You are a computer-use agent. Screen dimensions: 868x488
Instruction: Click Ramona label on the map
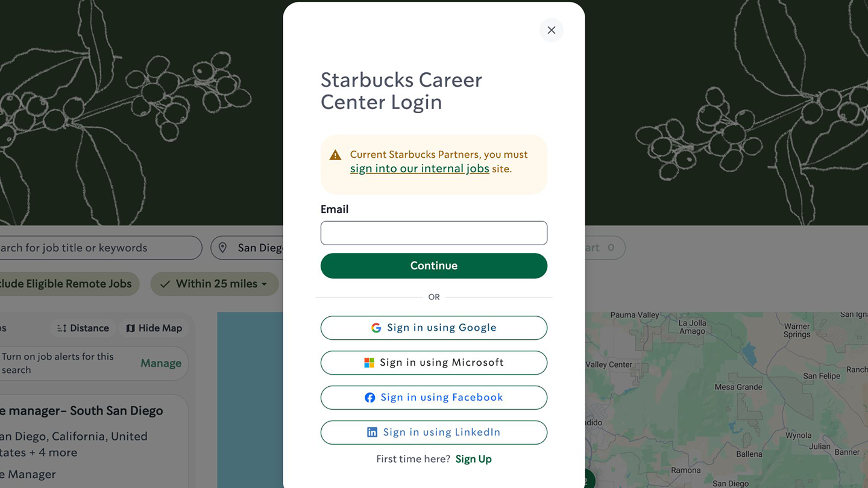(x=686, y=471)
